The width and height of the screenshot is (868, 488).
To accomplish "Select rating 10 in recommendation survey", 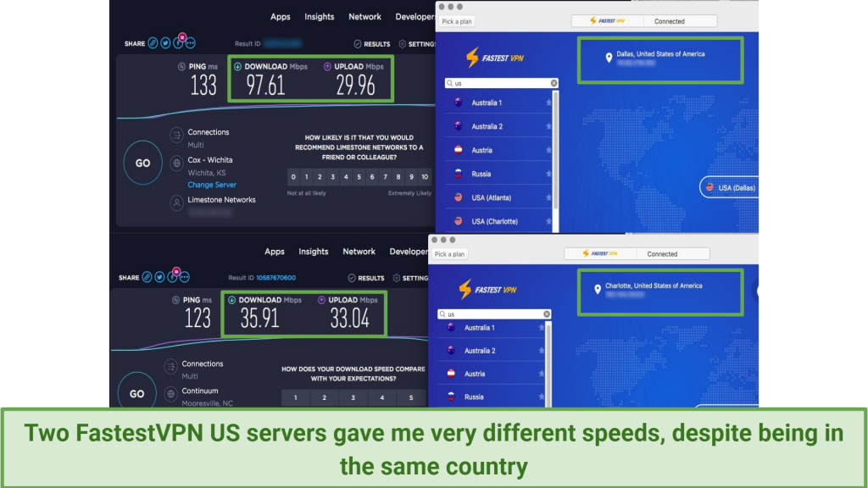I will click(425, 177).
